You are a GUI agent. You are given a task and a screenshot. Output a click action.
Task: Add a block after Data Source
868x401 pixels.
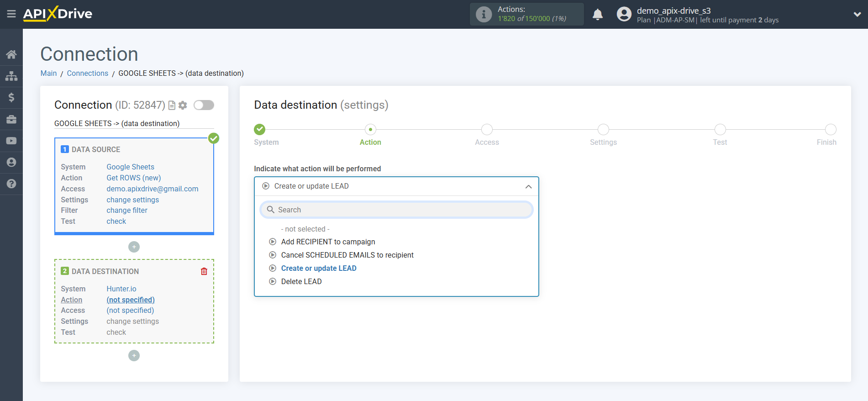coord(134,247)
